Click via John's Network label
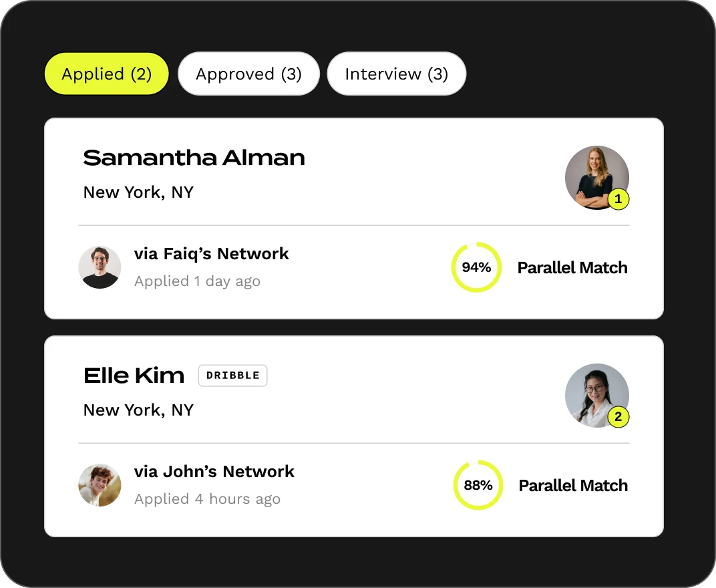 pos(214,472)
